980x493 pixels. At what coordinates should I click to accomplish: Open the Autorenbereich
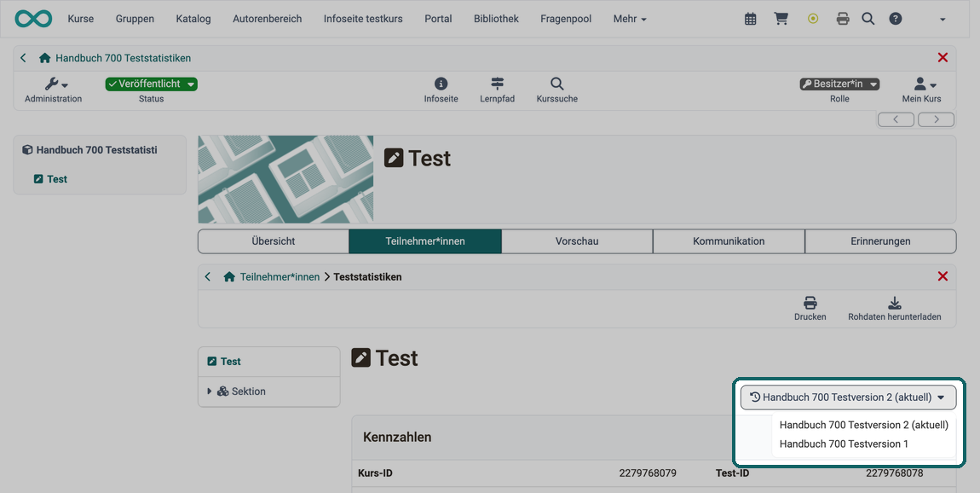pyautogui.click(x=267, y=19)
